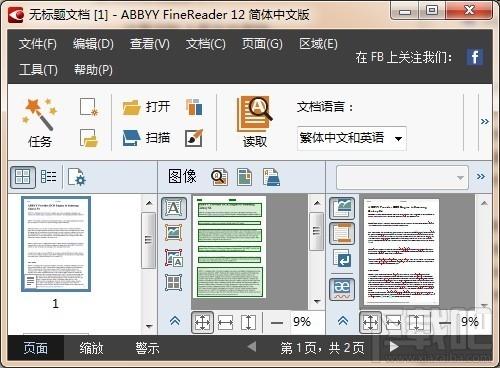This screenshot has width=500, height=368.
Task: Open the 繁体中文和英语 document language dropdown
Action: [351, 138]
